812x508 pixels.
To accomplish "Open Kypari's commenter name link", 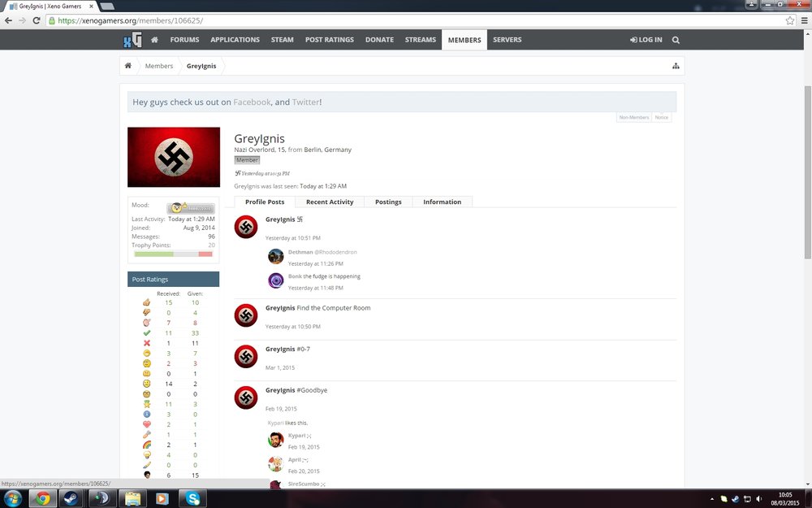I will pos(296,436).
